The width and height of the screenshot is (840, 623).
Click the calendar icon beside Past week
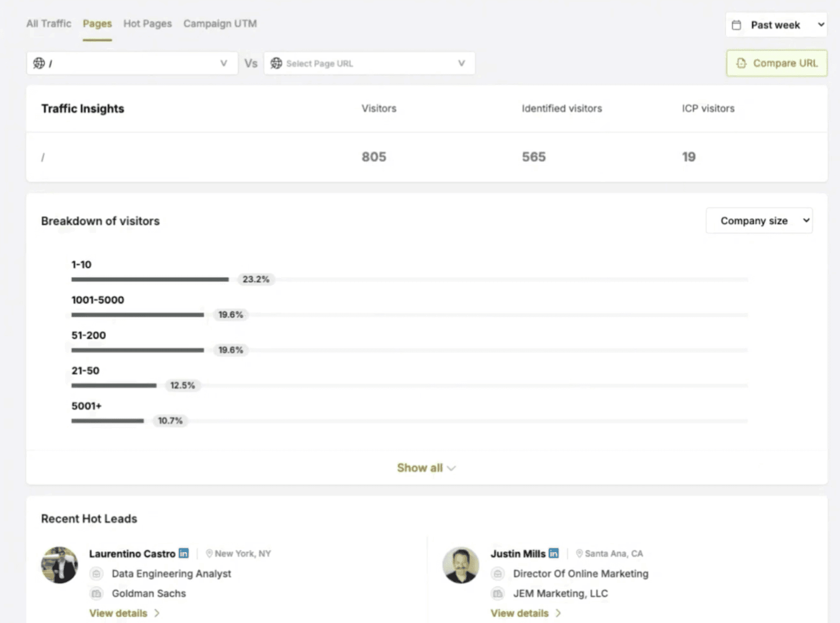tap(736, 25)
